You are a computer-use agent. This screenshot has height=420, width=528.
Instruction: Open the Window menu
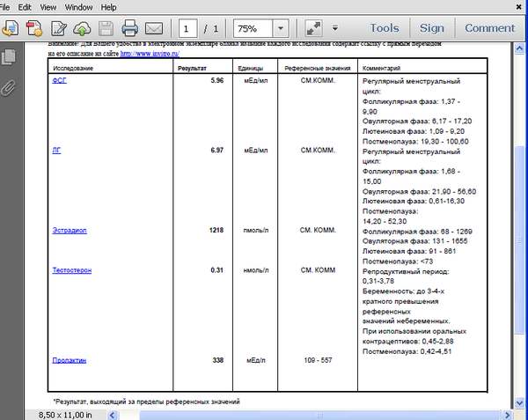click(x=78, y=7)
